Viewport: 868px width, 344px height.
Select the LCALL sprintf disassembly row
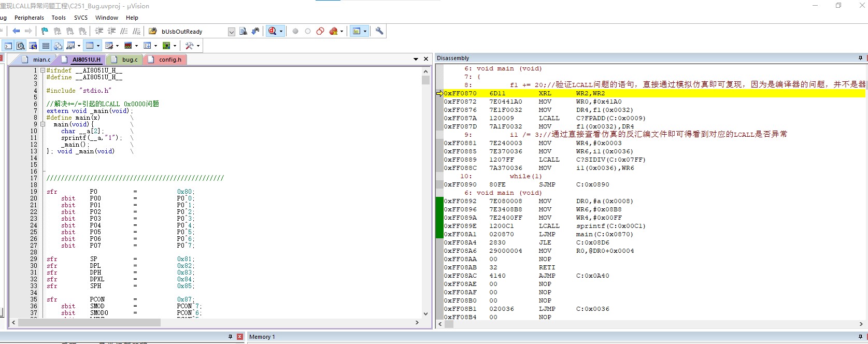(654, 226)
